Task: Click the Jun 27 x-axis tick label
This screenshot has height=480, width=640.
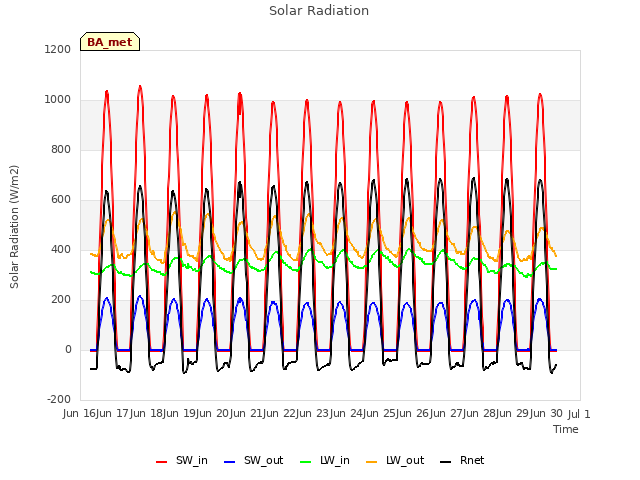Action: tap(446, 414)
